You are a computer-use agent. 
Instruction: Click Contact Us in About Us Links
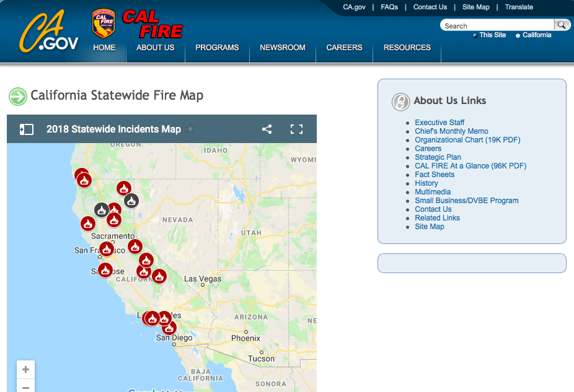click(x=433, y=209)
